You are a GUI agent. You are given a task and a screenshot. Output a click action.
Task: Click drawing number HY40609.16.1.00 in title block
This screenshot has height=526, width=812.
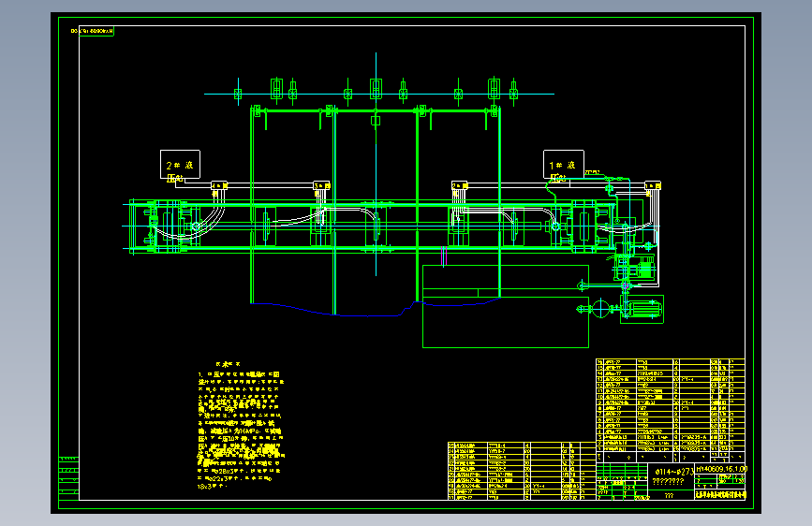coord(721,469)
